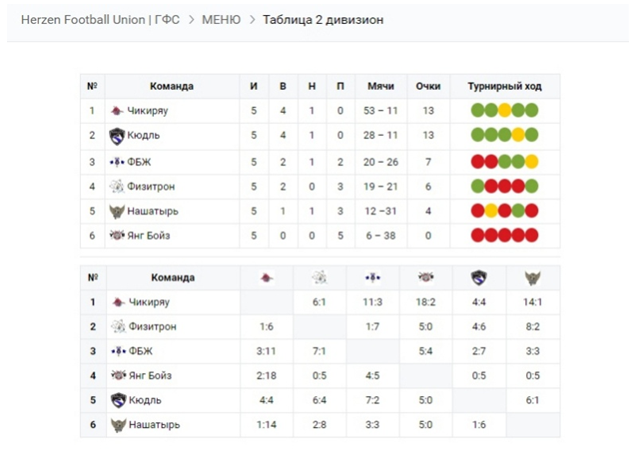Click Янг Бойз icon in cross-table header
The height and width of the screenshot is (454, 629).
[426, 277]
